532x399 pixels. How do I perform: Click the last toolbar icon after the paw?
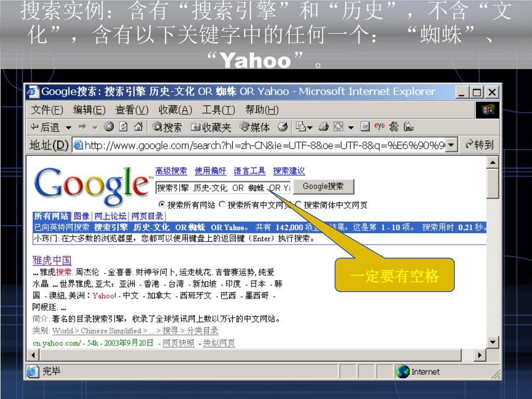[409, 127]
